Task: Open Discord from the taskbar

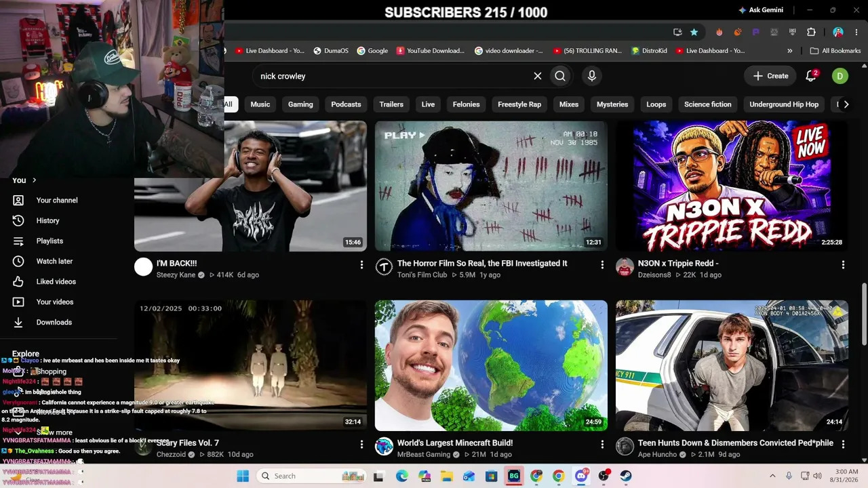Action: point(581,476)
